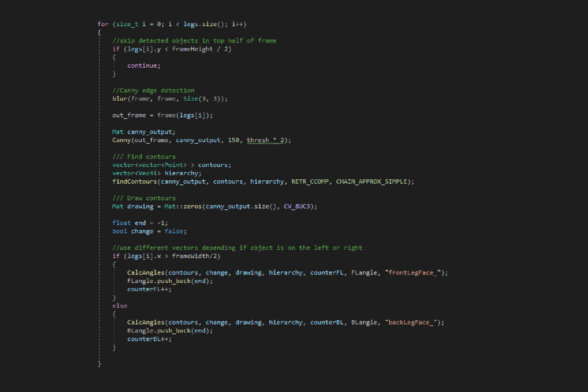Click the "for" keyword at loop start
This screenshot has width=588, height=392.
click(102, 24)
